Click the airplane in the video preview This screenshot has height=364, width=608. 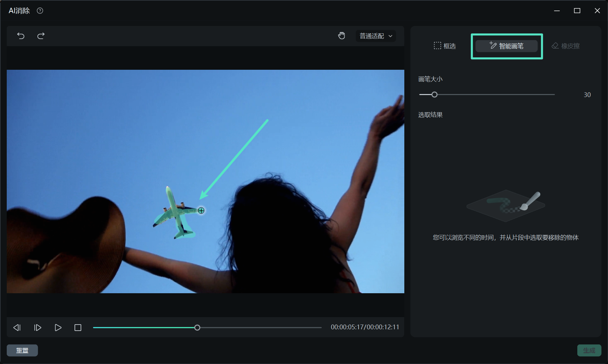[174, 212]
